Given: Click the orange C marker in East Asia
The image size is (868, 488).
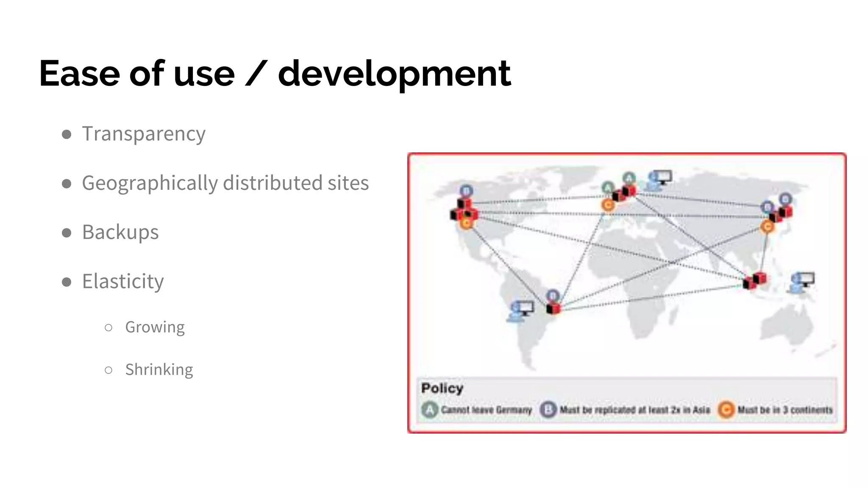Looking at the screenshot, I should (x=767, y=227).
